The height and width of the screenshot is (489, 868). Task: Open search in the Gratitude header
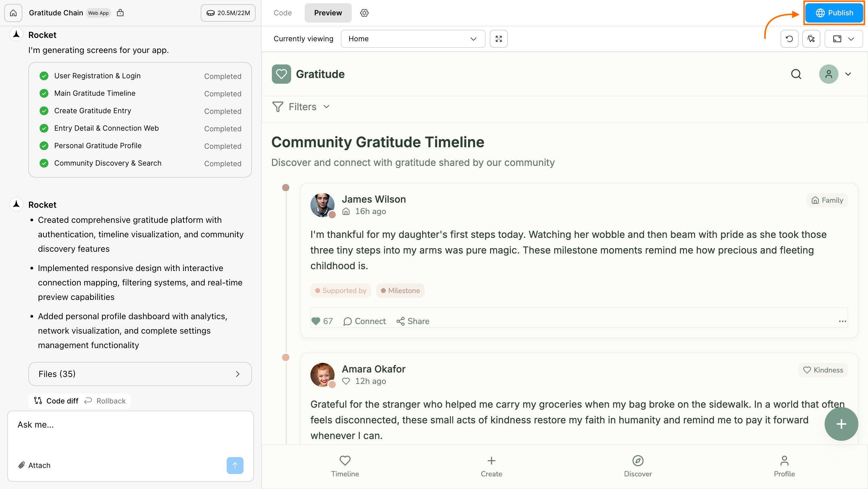[796, 74]
